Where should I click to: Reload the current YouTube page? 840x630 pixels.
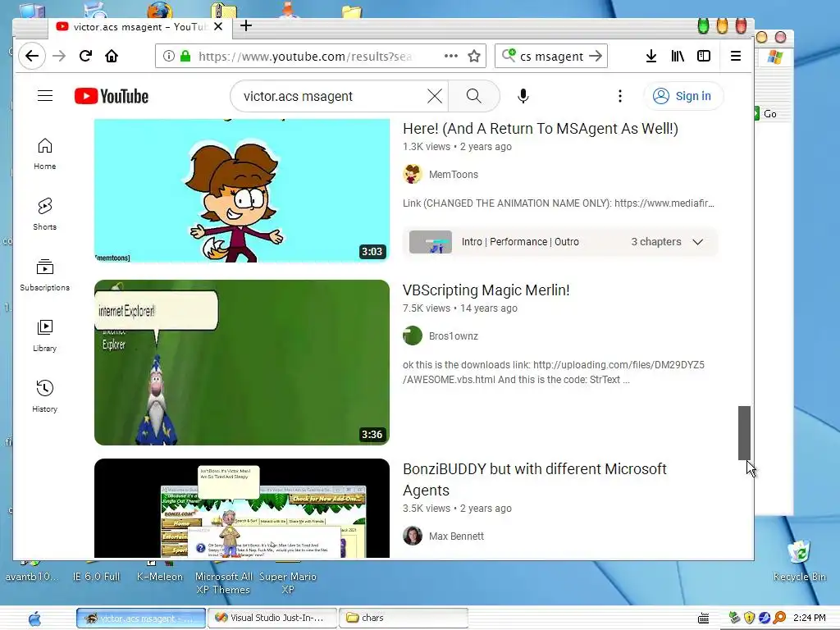tap(85, 56)
